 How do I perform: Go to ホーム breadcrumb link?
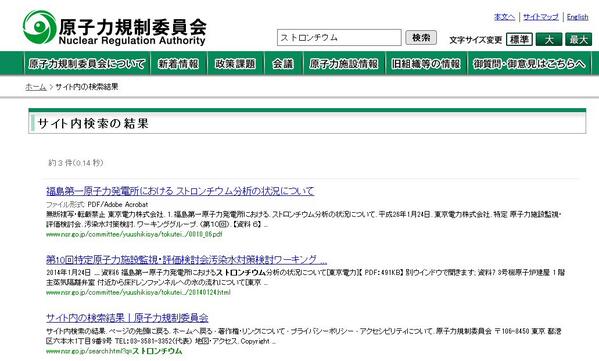click(36, 87)
